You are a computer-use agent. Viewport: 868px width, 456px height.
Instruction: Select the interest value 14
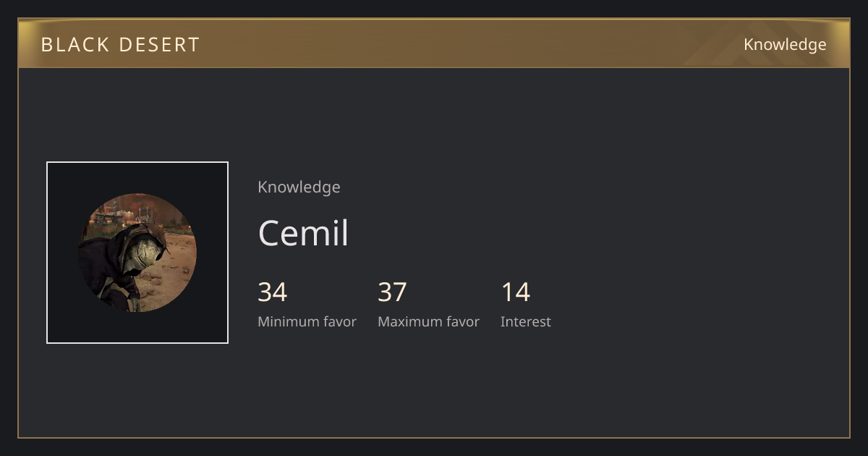pyautogui.click(x=516, y=292)
